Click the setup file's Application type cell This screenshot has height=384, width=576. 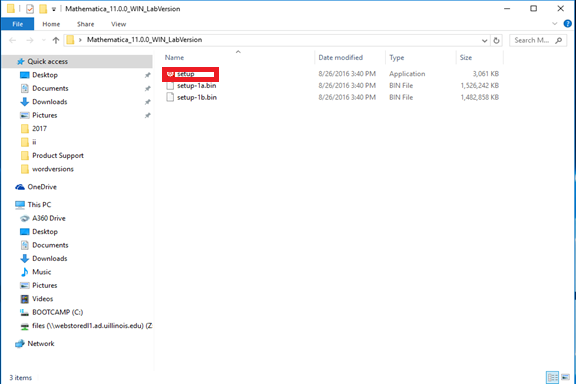tap(407, 74)
